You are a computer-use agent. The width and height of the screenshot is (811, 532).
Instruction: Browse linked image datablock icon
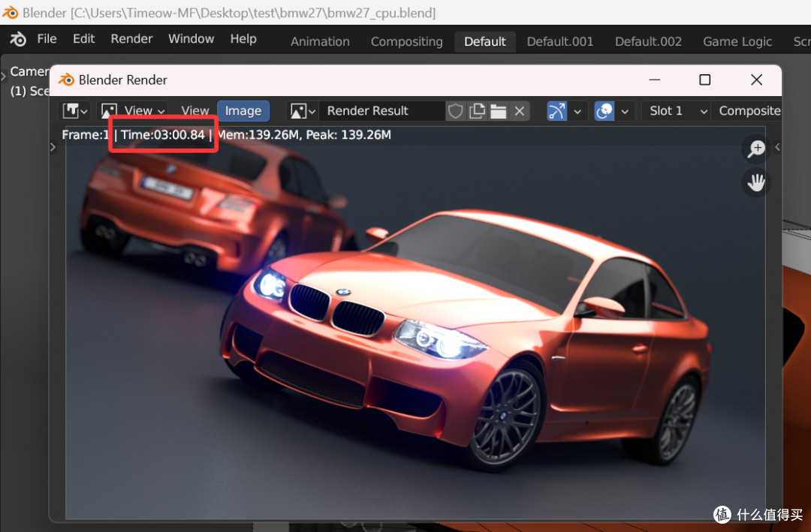(303, 111)
